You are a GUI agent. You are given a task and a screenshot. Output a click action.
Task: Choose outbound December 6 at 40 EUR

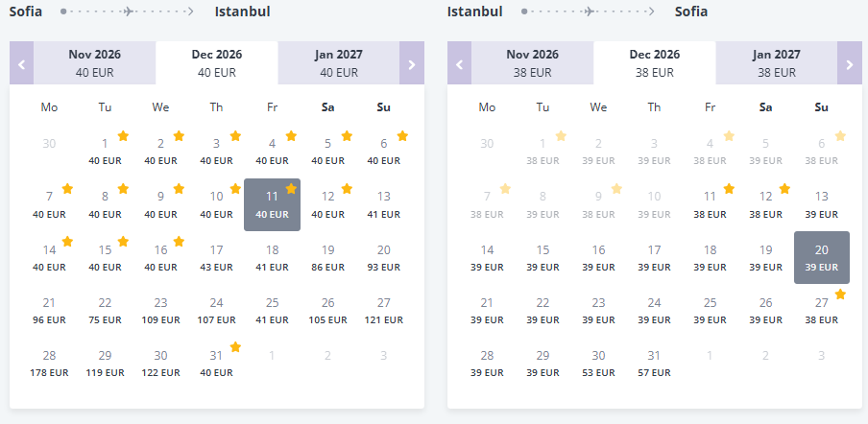384,152
